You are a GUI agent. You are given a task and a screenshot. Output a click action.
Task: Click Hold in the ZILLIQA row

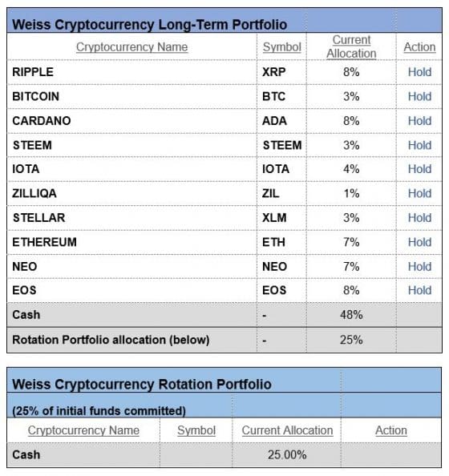click(419, 193)
